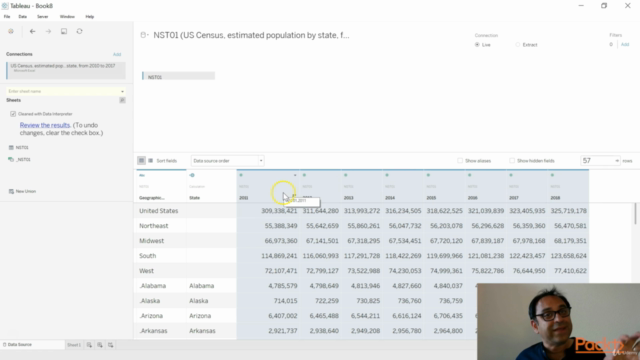Click the data grid vertical scrollbar

(x=635, y=213)
